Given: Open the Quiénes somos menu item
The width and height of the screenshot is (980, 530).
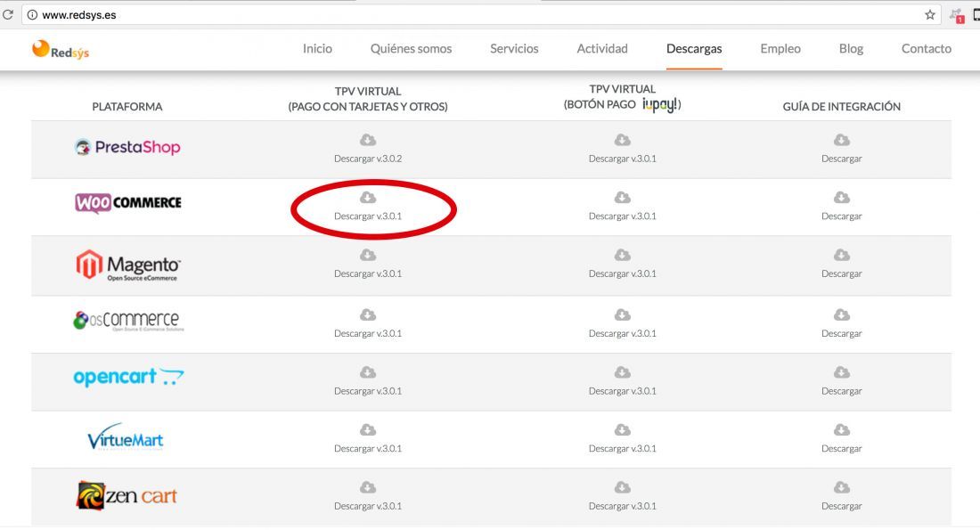Looking at the screenshot, I should point(412,49).
